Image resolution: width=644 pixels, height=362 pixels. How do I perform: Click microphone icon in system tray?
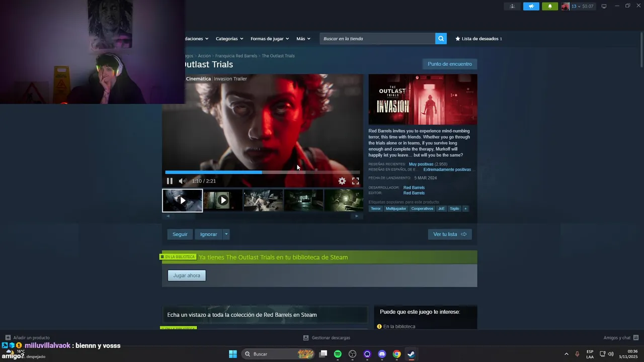point(577,354)
